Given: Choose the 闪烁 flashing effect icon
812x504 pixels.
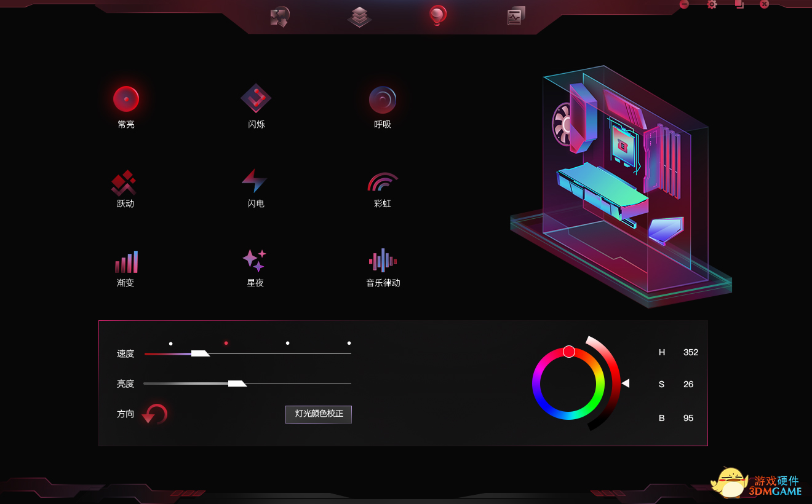Looking at the screenshot, I should coord(256,98).
